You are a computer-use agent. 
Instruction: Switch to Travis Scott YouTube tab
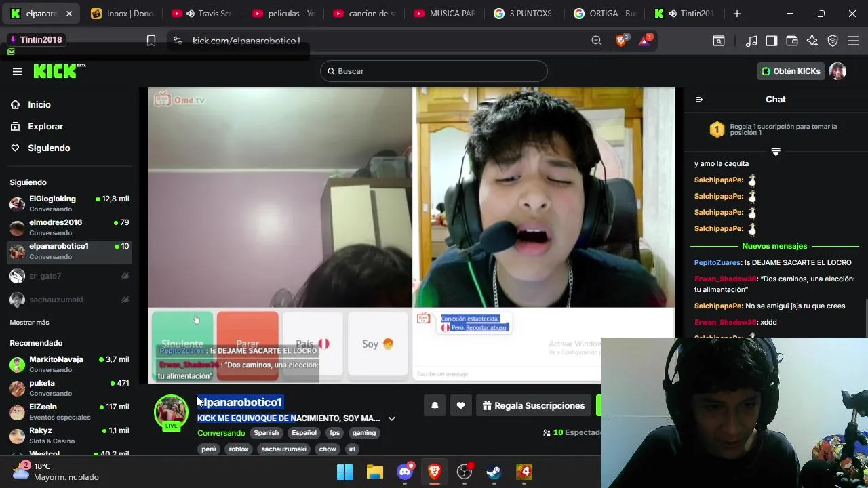[x=202, y=14]
